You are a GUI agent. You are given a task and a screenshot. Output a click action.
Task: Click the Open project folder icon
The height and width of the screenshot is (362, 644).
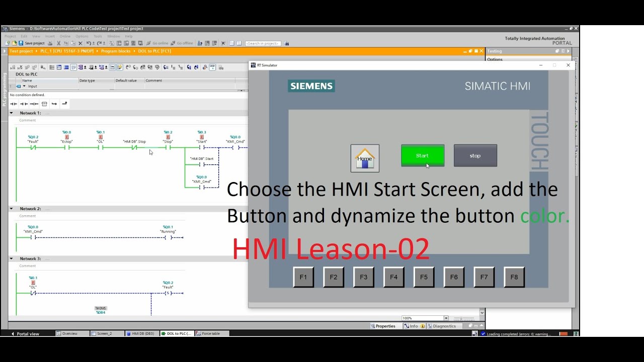[14, 43]
